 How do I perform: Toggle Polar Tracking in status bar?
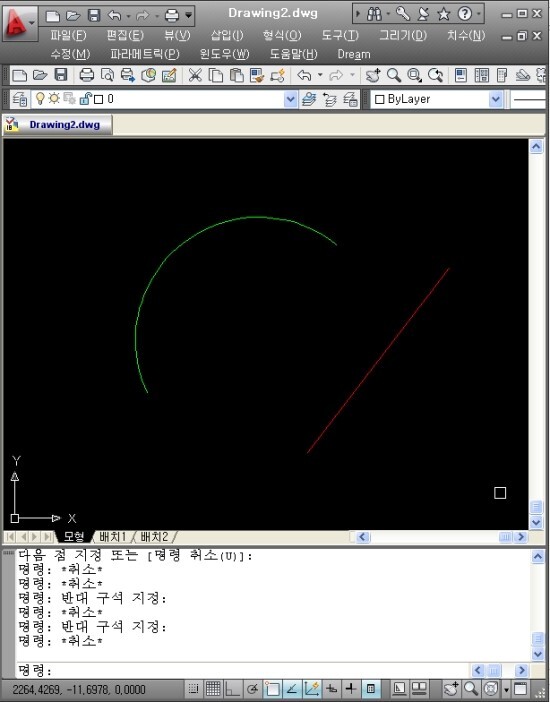point(252,689)
